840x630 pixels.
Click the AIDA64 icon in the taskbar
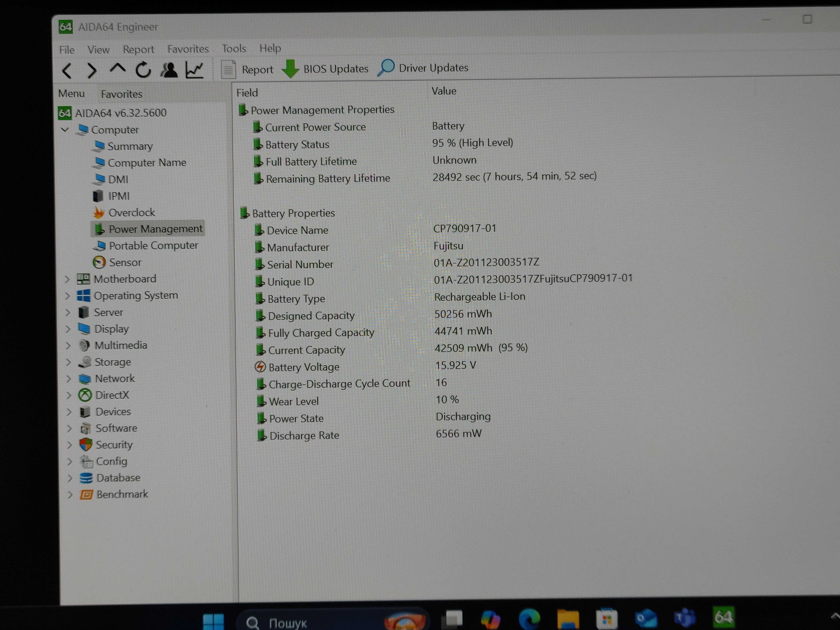click(x=723, y=617)
